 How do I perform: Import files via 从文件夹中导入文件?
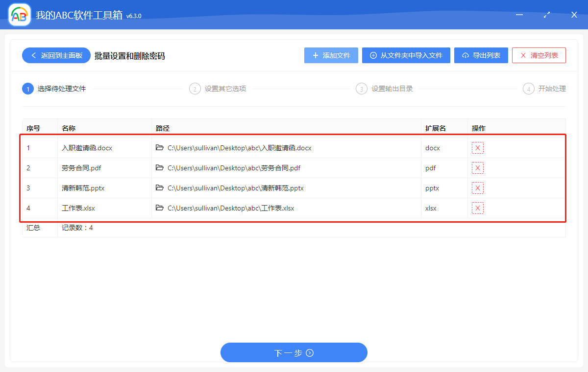406,55
